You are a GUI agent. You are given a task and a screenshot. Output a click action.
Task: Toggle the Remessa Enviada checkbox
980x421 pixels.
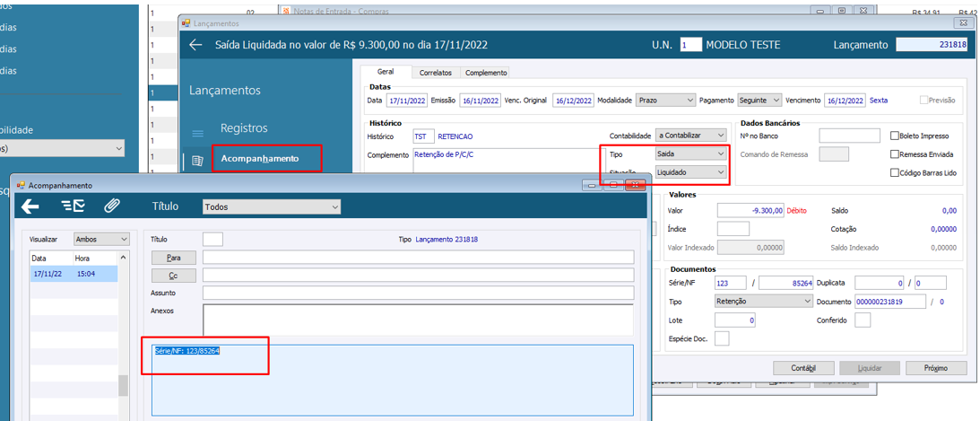[895, 153]
